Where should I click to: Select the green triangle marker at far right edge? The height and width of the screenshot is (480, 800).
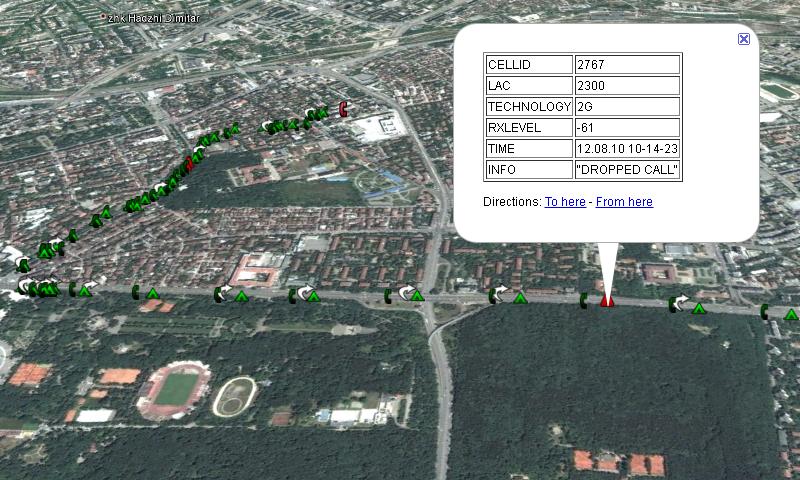(x=791, y=315)
